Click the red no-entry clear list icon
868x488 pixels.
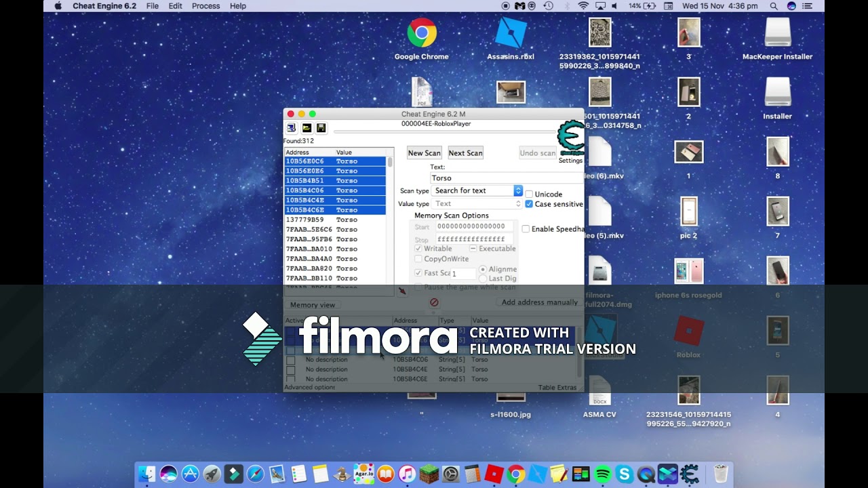[x=434, y=302]
